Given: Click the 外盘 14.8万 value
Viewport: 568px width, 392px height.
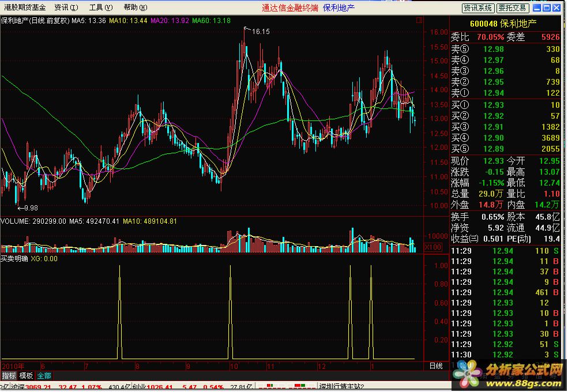Looking at the screenshot, I should (x=491, y=205).
